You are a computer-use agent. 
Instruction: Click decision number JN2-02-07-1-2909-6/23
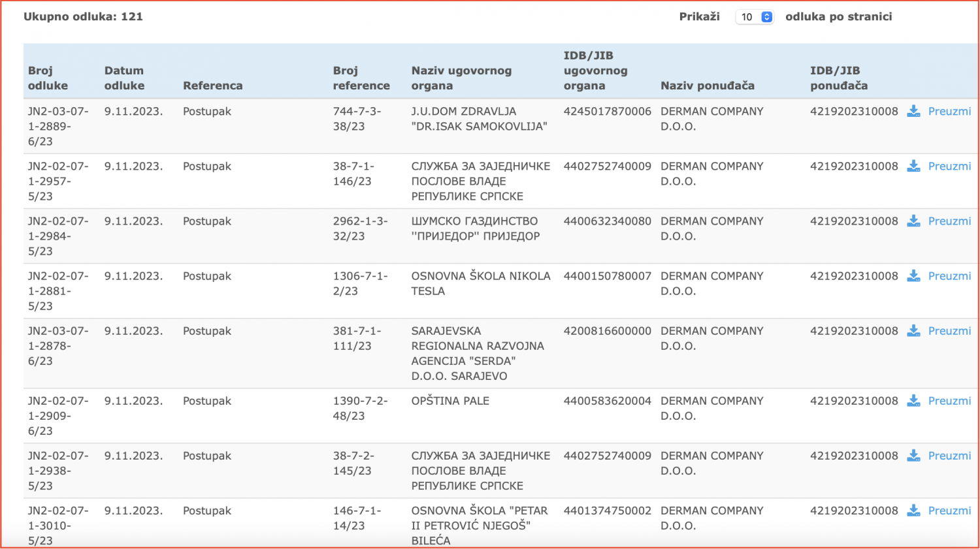[x=58, y=416]
